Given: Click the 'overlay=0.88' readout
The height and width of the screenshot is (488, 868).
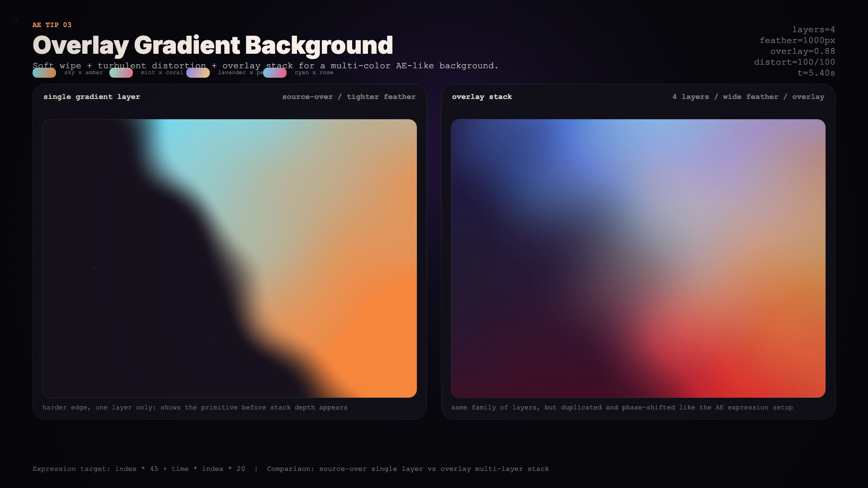Looking at the screenshot, I should pos(803,51).
